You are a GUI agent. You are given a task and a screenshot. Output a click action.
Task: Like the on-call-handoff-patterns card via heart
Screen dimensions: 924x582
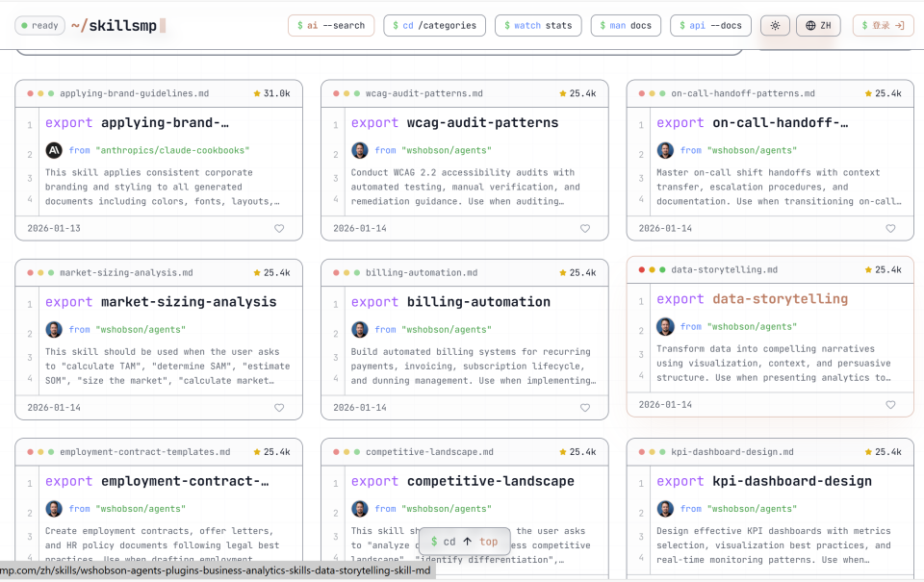(x=890, y=229)
